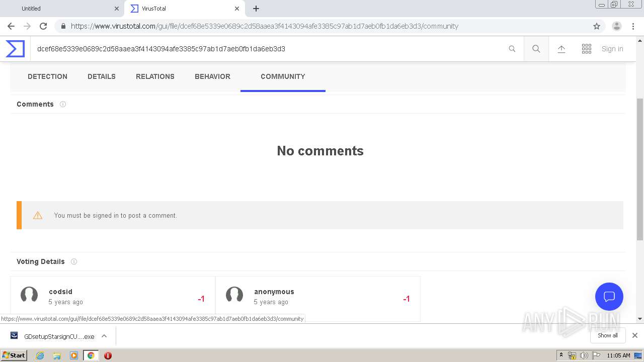
Task: Open a new browser tab
Action: [256, 9]
